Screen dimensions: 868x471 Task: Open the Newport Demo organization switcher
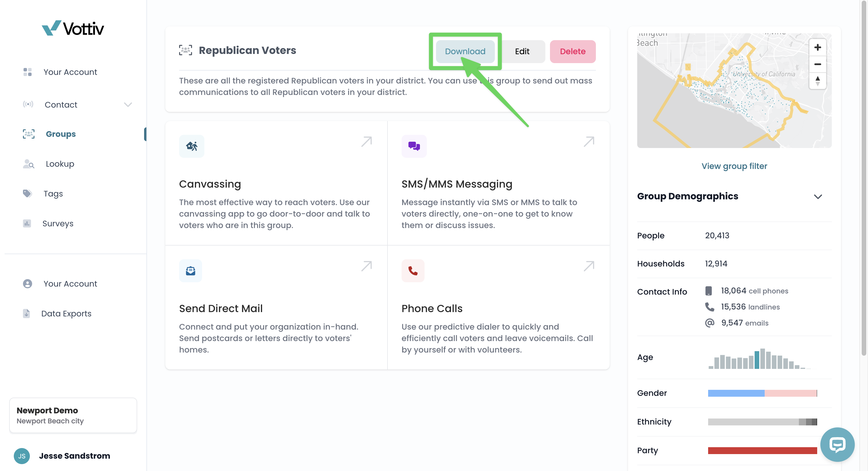[x=73, y=415]
